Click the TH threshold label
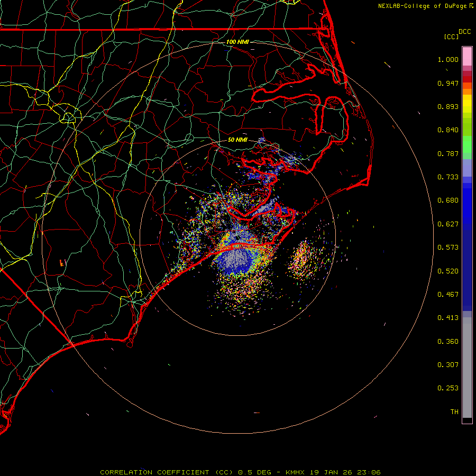The width and height of the screenshot is (476, 476). coord(454,412)
